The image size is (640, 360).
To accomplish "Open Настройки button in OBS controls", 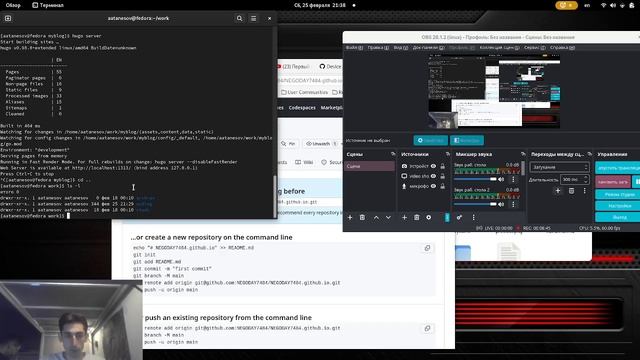I will pyautogui.click(x=618, y=206).
